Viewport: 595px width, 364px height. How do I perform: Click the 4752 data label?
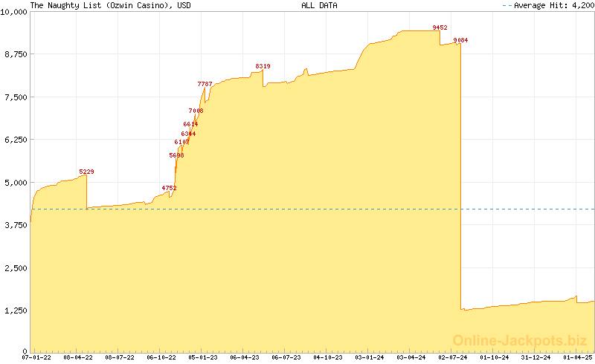169,188
